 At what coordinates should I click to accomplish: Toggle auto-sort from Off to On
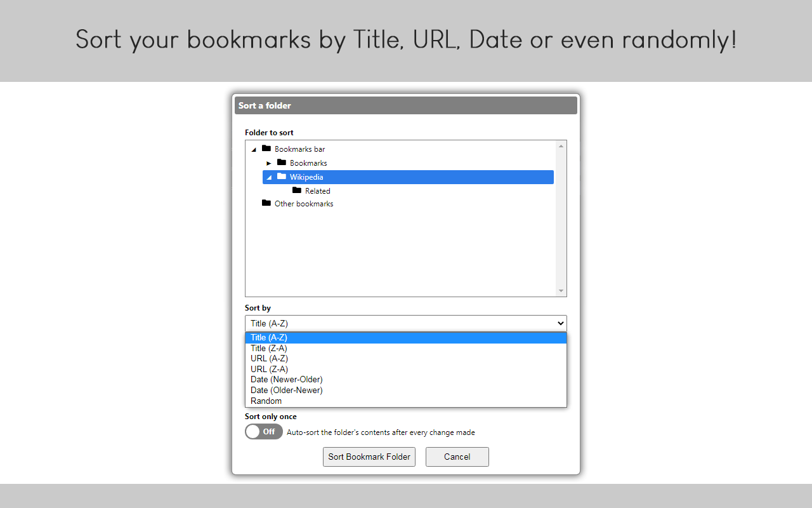[263, 431]
